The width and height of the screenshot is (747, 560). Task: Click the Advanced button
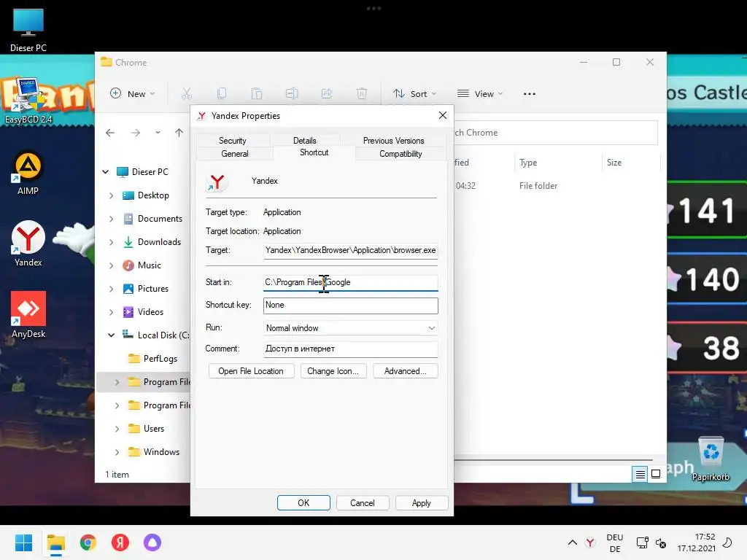406,371
